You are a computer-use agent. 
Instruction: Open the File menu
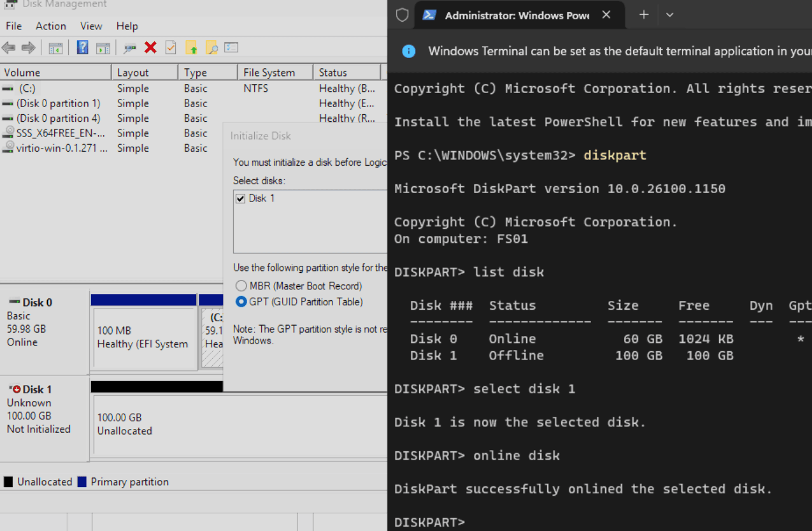tap(13, 26)
